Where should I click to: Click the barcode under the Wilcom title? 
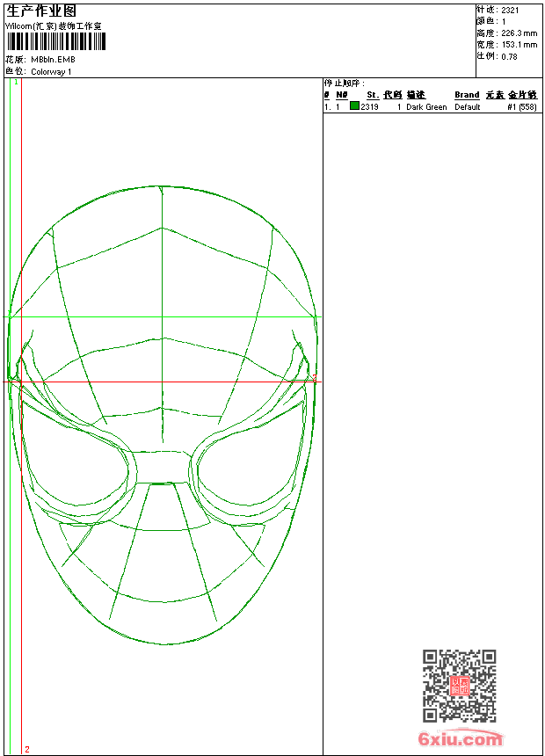[x=54, y=41]
